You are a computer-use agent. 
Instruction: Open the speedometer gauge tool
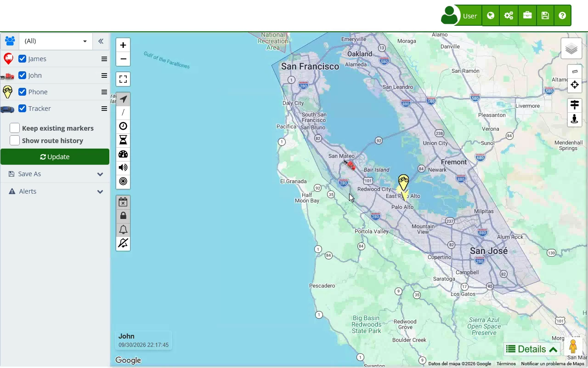(x=123, y=154)
